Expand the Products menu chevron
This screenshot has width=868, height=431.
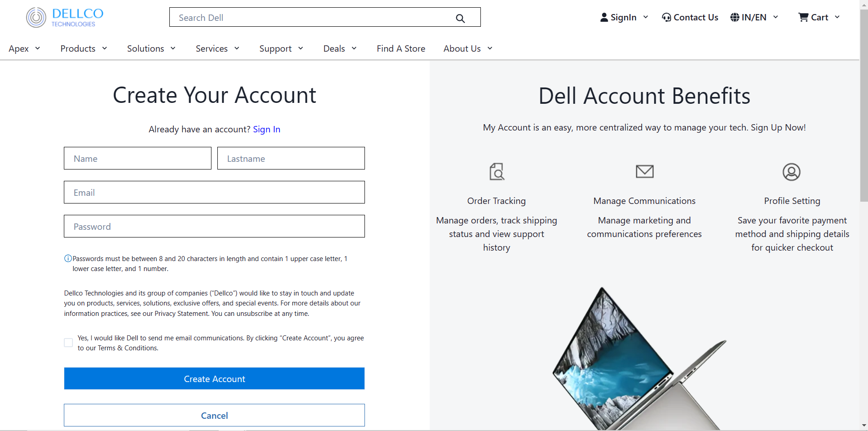click(x=105, y=48)
